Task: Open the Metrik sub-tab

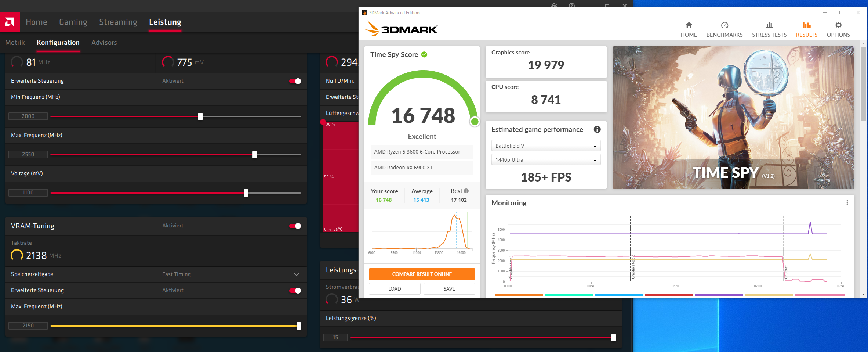Action: 15,43
